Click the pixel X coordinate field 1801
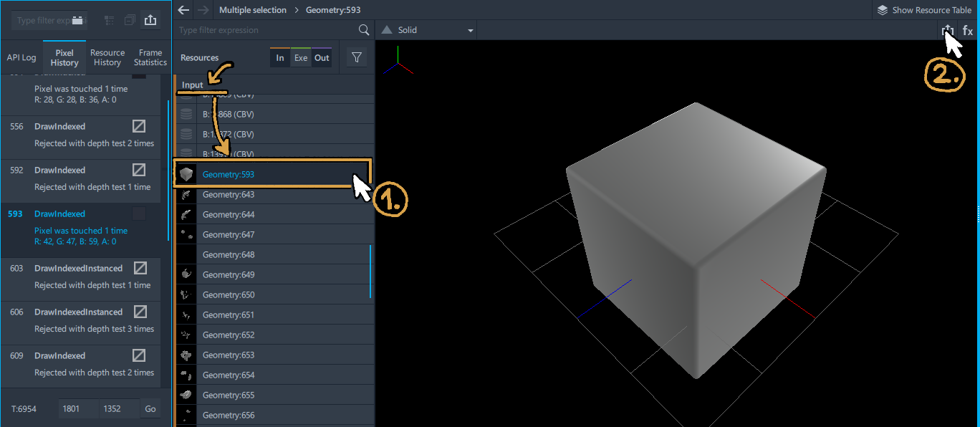 coord(78,409)
